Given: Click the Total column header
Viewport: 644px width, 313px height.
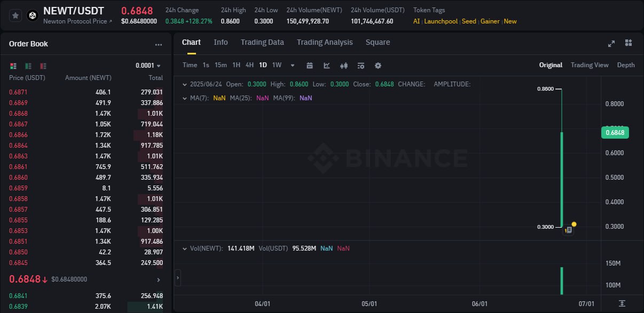Looking at the screenshot, I should (155, 78).
